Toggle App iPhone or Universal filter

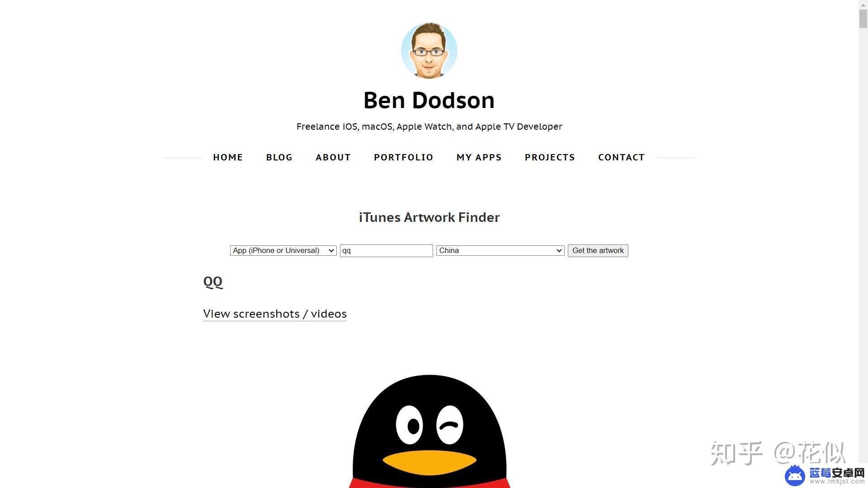(x=283, y=250)
